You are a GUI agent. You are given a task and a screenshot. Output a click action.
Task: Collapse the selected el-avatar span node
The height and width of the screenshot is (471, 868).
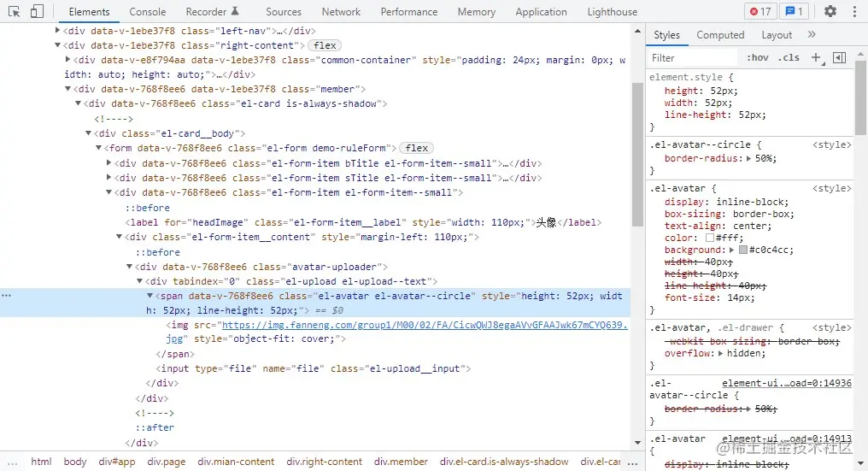(150, 296)
